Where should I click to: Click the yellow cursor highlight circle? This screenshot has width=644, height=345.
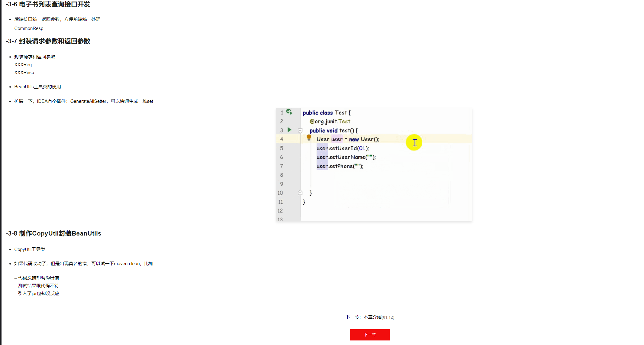(x=414, y=142)
